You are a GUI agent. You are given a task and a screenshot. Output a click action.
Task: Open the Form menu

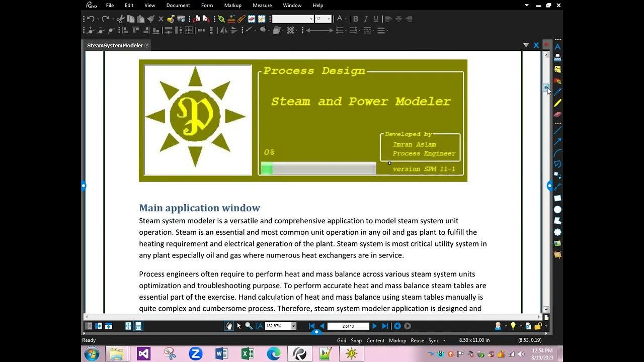pyautogui.click(x=207, y=5)
